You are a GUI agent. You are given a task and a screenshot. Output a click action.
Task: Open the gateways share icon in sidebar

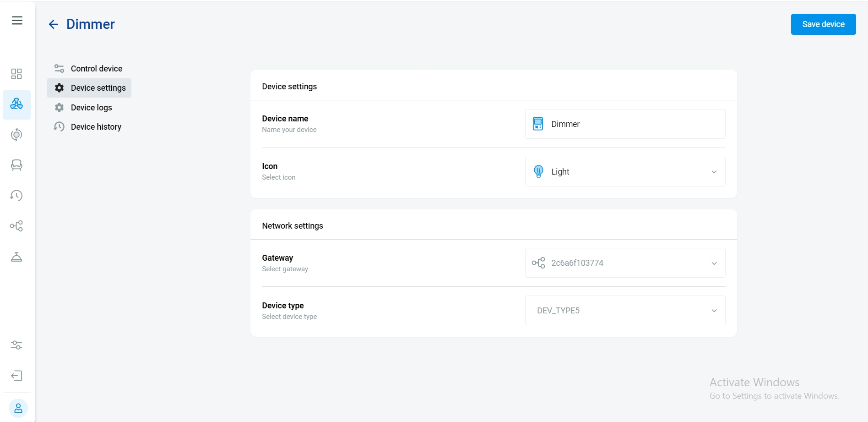point(16,226)
